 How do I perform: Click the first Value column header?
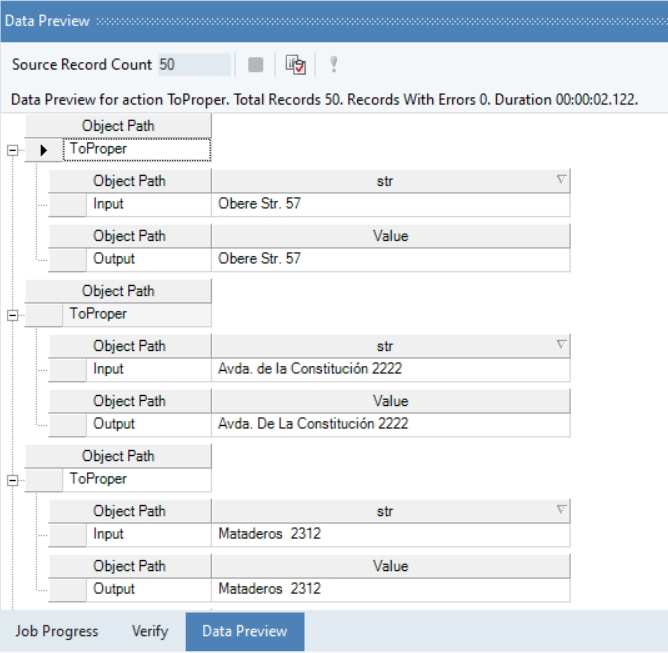click(390, 236)
